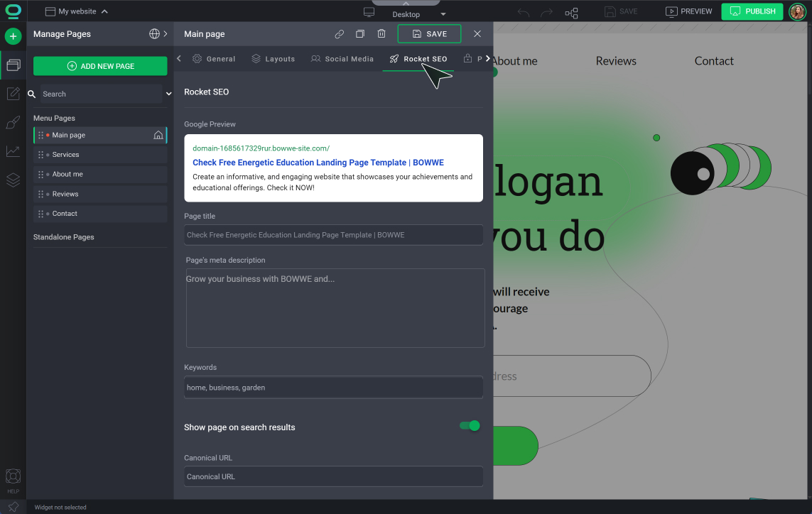Select the Reviews page

click(x=100, y=194)
